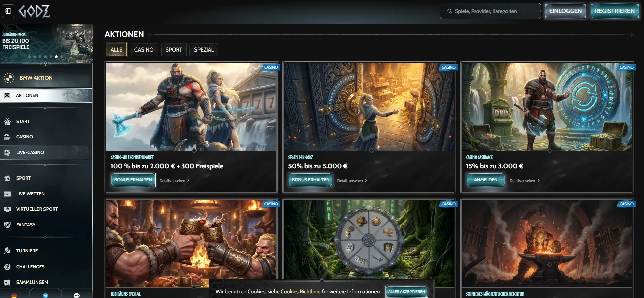Open live chat speech bubble icon
Viewport: 644px width, 298px height.
(x=77, y=295)
